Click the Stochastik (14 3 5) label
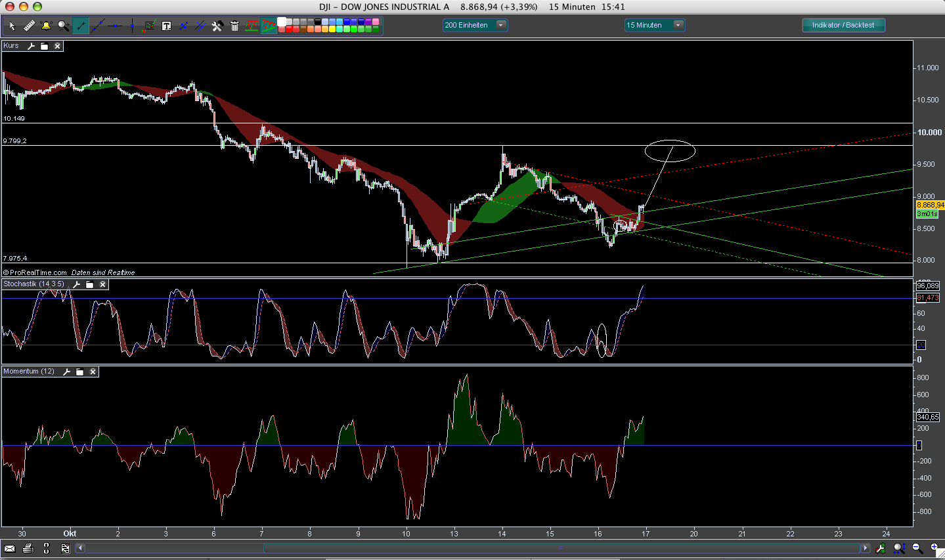945x560 pixels. 33,284
